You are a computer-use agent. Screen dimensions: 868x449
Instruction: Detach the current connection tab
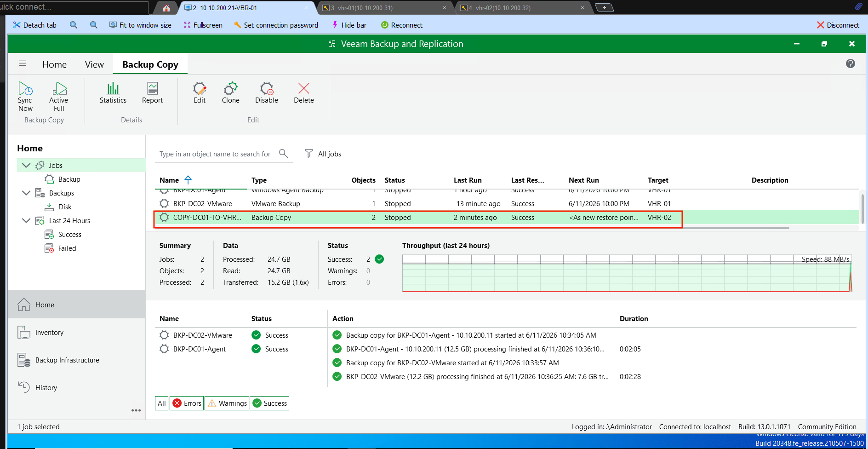tap(35, 25)
